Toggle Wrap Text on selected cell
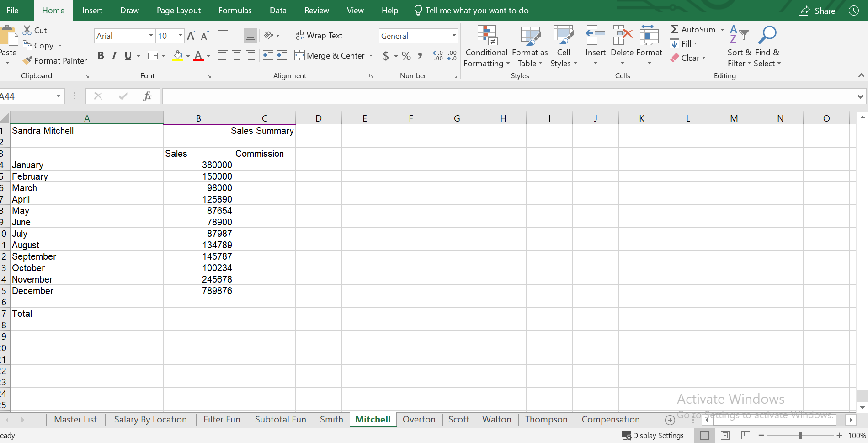This screenshot has height=443, width=868. (319, 36)
